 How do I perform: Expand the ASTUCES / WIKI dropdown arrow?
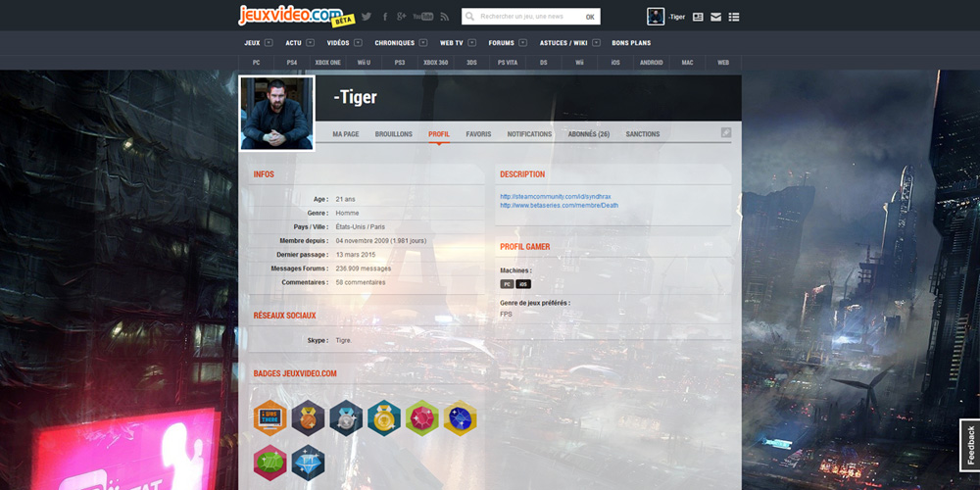click(x=596, y=43)
